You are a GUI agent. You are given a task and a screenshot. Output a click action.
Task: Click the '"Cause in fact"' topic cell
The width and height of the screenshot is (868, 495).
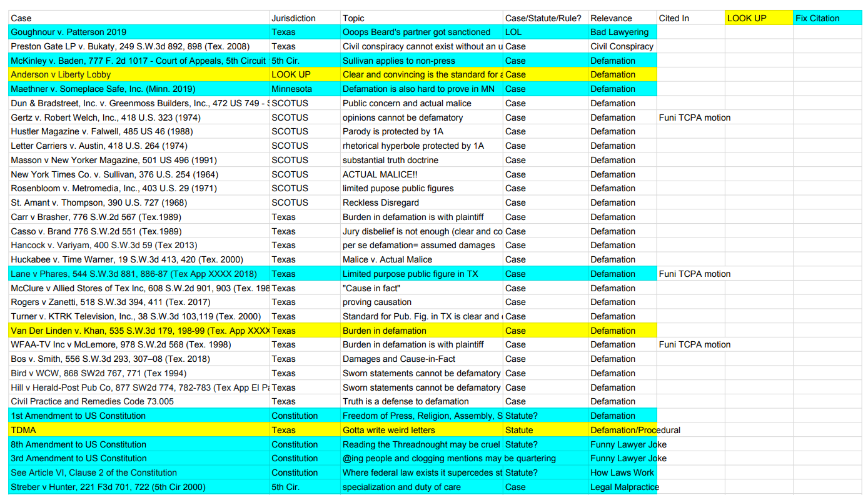coord(421,288)
